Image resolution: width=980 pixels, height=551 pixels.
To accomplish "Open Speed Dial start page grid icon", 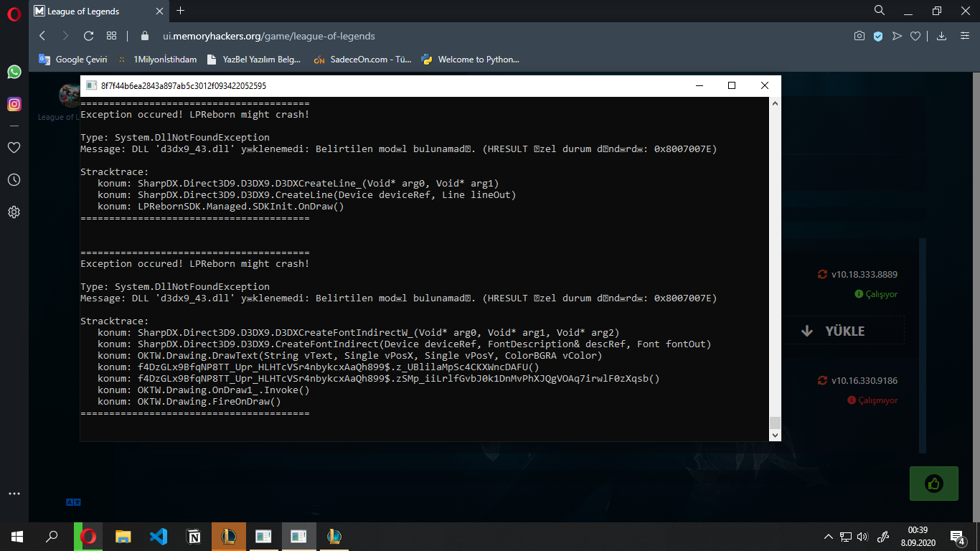I will pos(111,36).
